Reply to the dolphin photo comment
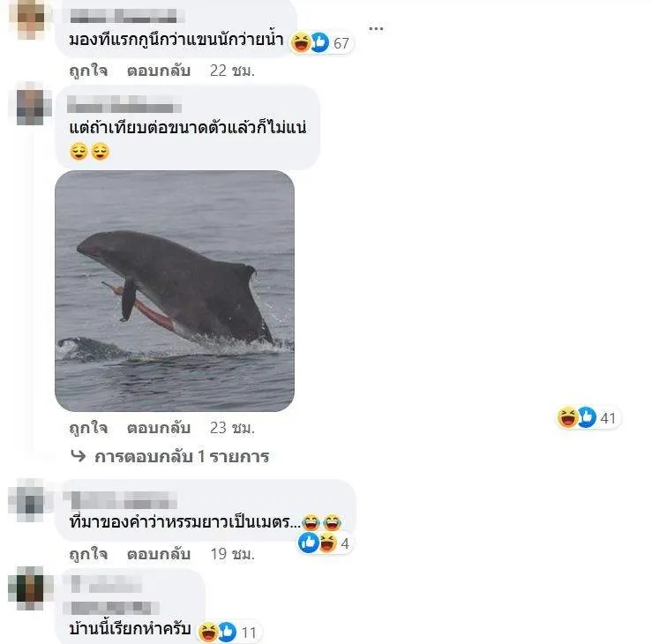This screenshot has width=652, height=644. [159, 428]
